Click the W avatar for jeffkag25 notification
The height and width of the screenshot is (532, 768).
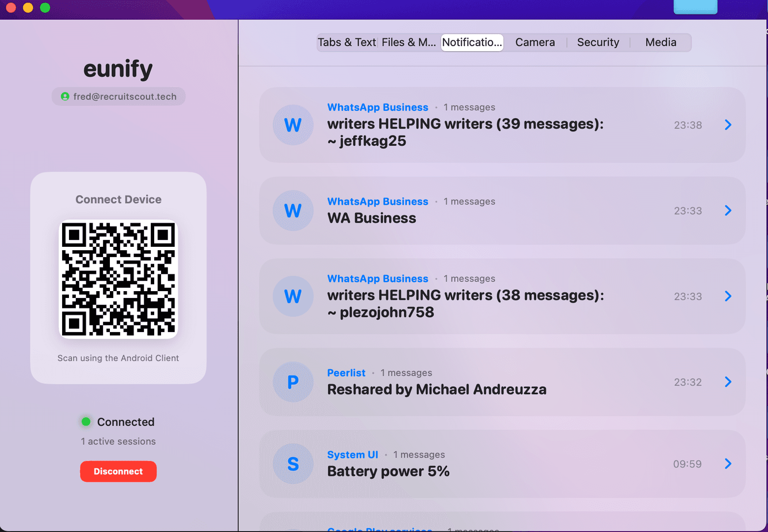coord(293,125)
